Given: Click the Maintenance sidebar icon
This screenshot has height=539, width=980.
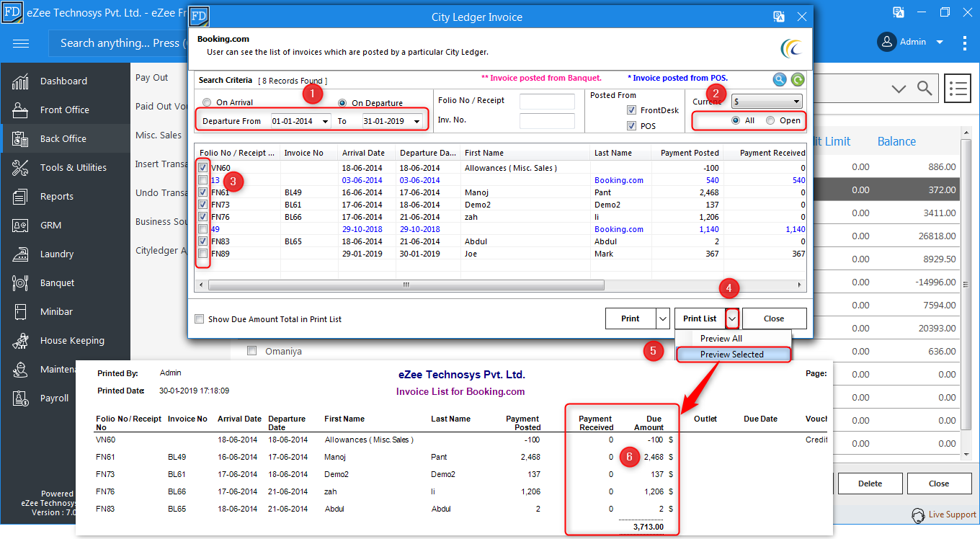Looking at the screenshot, I should tap(20, 370).
